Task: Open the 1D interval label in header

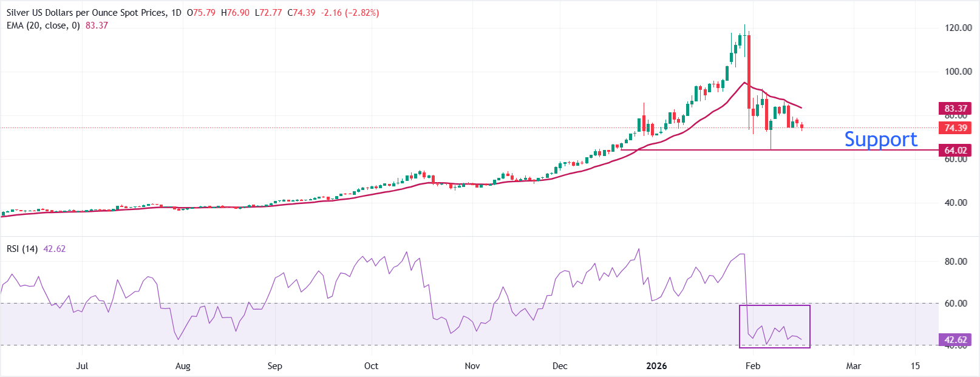Action: [x=176, y=13]
